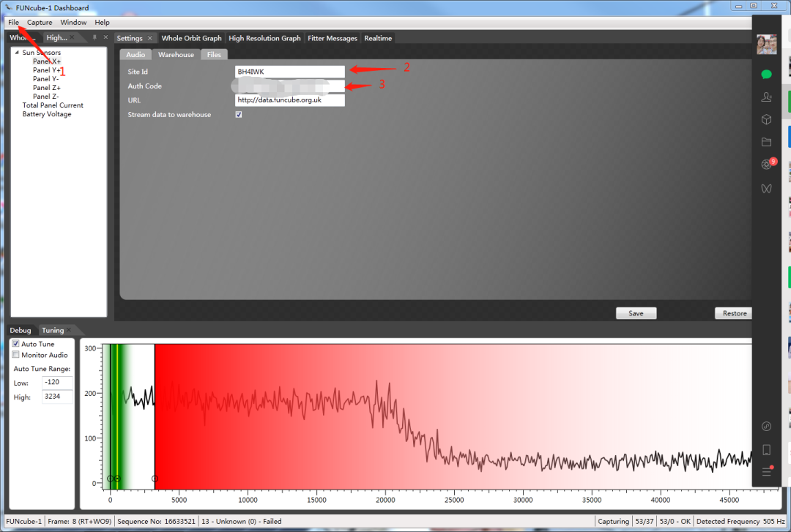Open WeChat butterfly channels icon
791x532 pixels.
click(x=766, y=189)
